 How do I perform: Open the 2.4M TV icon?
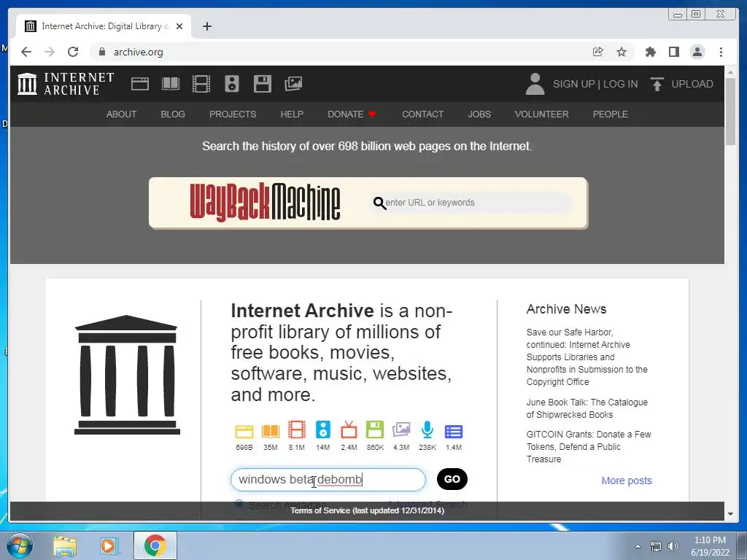tap(349, 430)
